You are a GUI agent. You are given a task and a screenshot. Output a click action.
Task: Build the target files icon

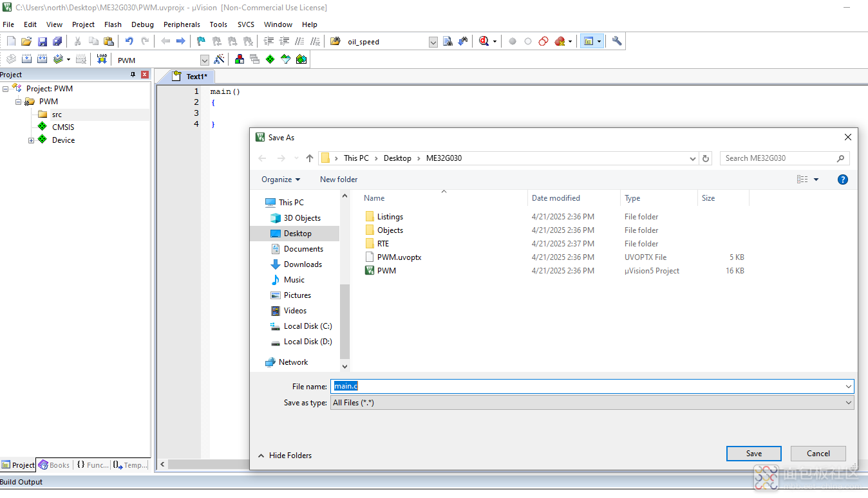click(26, 59)
